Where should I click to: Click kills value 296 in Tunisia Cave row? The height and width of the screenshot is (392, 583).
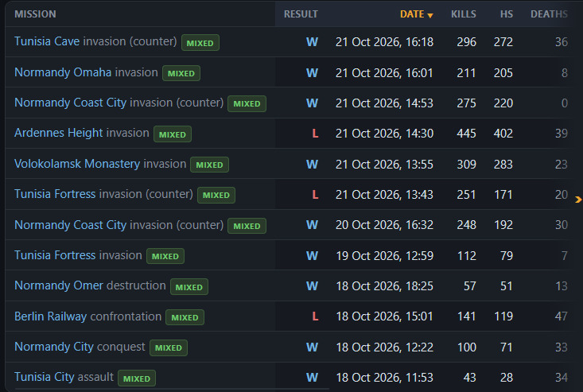pyautogui.click(x=466, y=42)
